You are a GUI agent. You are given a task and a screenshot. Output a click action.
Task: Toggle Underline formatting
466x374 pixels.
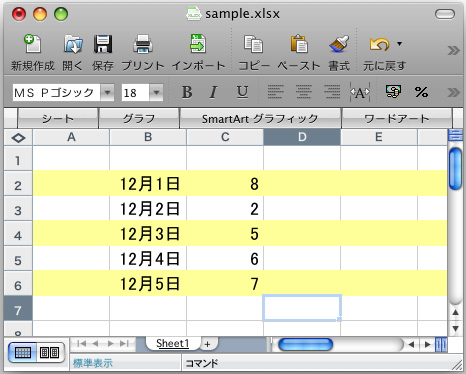242,92
